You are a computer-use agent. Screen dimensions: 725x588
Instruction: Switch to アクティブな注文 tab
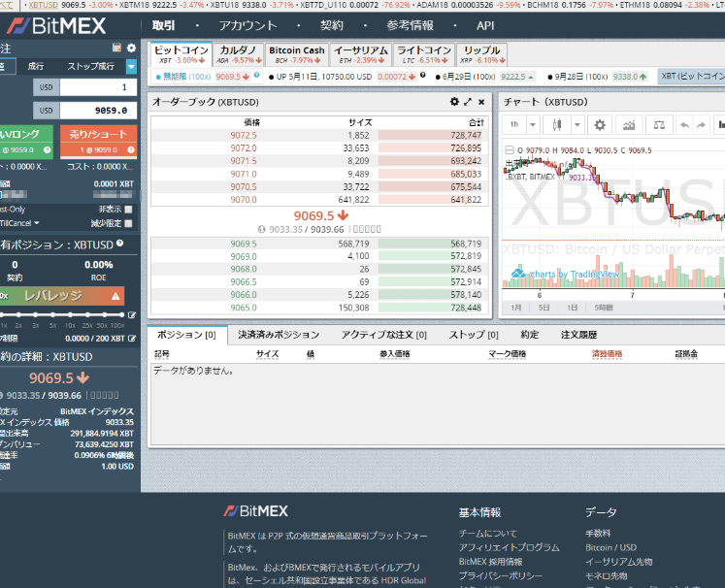tap(383, 335)
